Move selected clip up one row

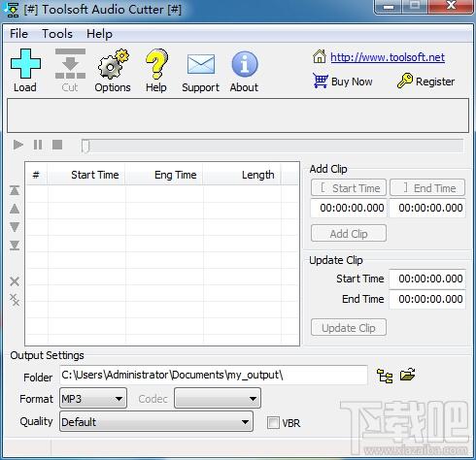coord(15,209)
